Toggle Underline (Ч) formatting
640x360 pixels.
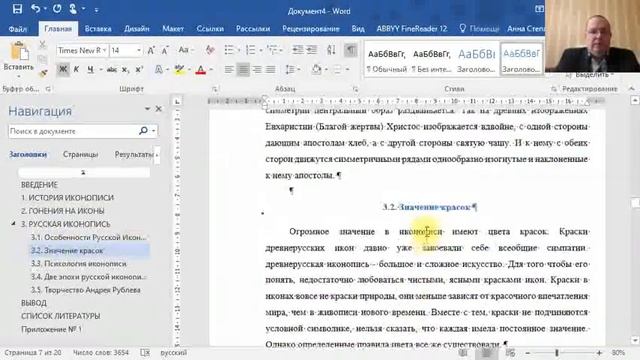click(90, 70)
